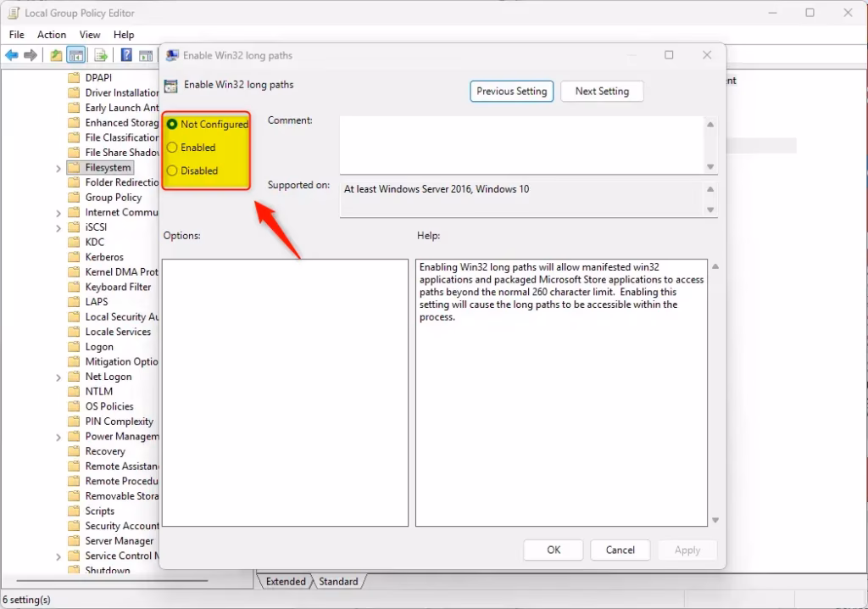
Task: Click Help pane scroll down arrow
Action: pyautogui.click(x=715, y=520)
